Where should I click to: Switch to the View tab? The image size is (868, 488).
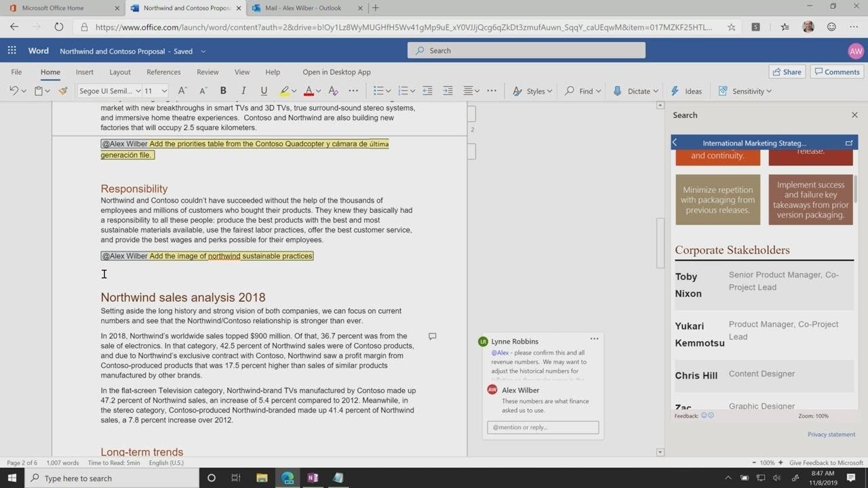(242, 72)
